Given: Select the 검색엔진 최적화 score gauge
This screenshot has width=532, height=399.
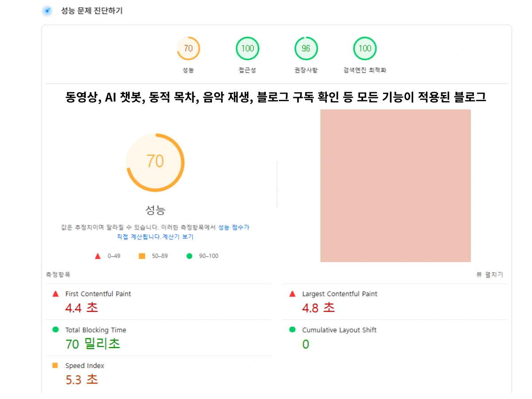Looking at the screenshot, I should [x=365, y=48].
